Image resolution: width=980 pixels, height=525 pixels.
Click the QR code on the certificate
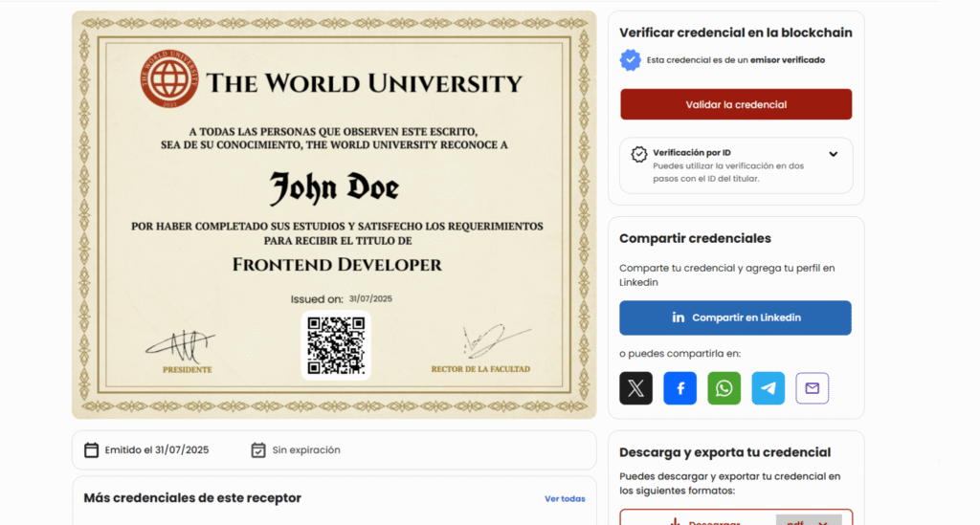(x=335, y=345)
